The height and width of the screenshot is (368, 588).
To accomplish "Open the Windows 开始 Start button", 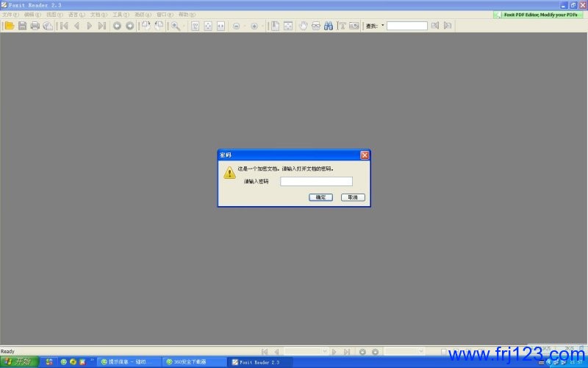I will coord(19,361).
